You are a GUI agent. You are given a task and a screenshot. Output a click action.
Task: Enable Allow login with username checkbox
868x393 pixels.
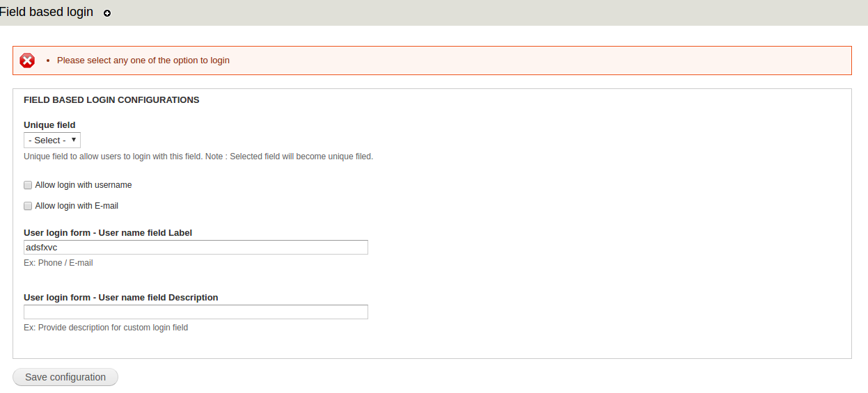click(x=28, y=185)
